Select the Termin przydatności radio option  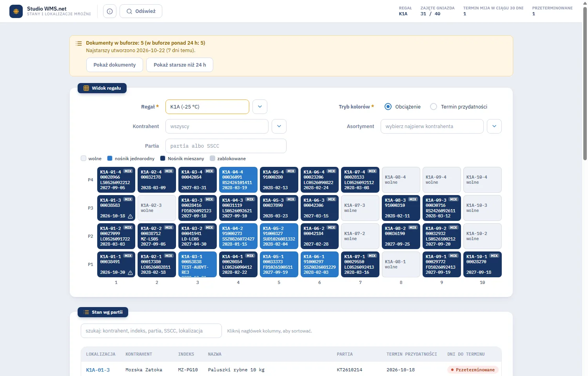coord(434,107)
